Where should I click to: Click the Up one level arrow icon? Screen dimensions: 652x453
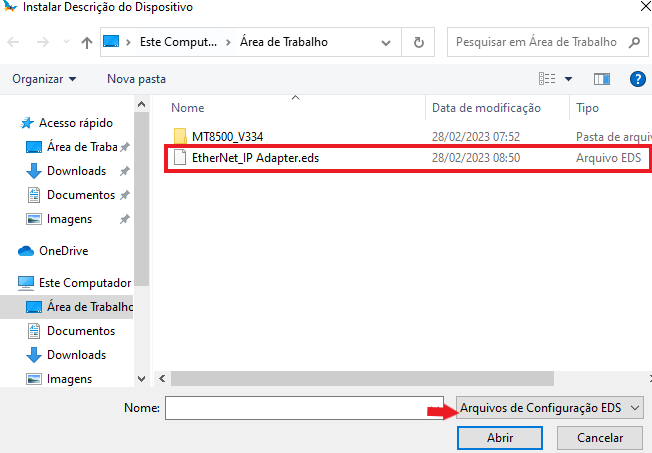pyautogui.click(x=87, y=43)
